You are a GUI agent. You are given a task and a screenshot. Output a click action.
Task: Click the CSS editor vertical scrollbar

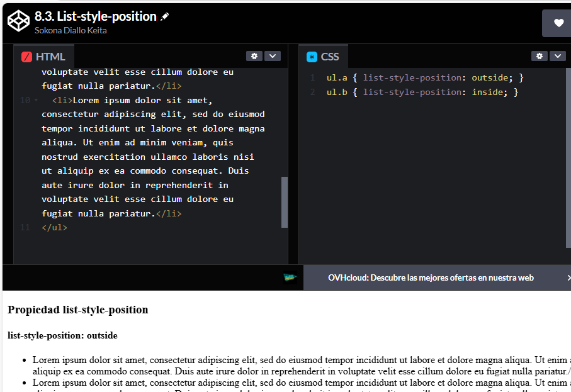(568, 157)
